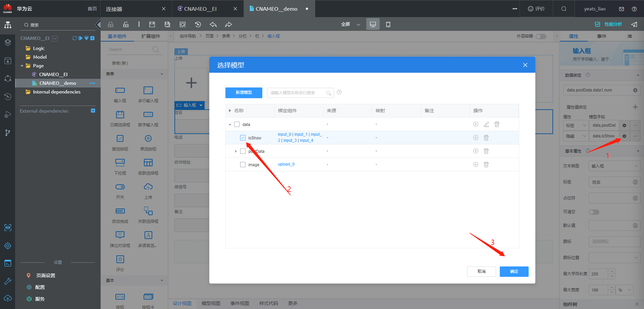
Task: Select CNAMEO__demo in the Page tree
Action: 58,83
